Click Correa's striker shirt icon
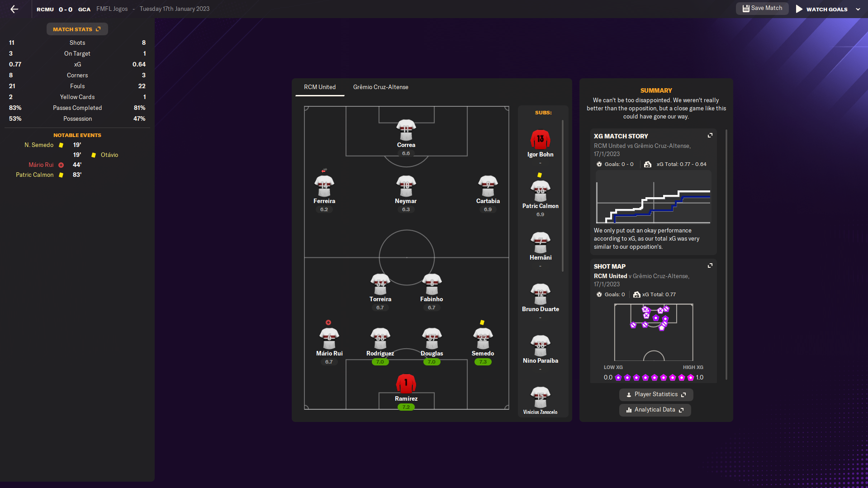 (x=406, y=130)
